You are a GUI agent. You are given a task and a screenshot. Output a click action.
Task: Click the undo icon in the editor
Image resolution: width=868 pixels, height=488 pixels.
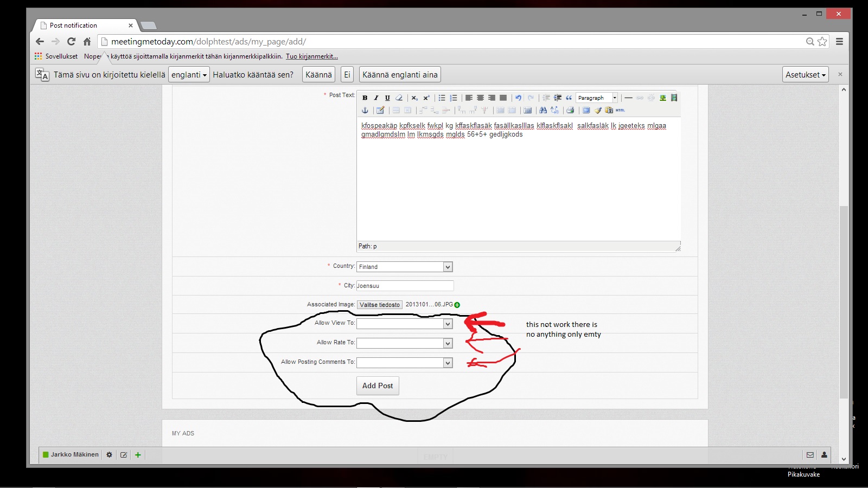tap(518, 98)
